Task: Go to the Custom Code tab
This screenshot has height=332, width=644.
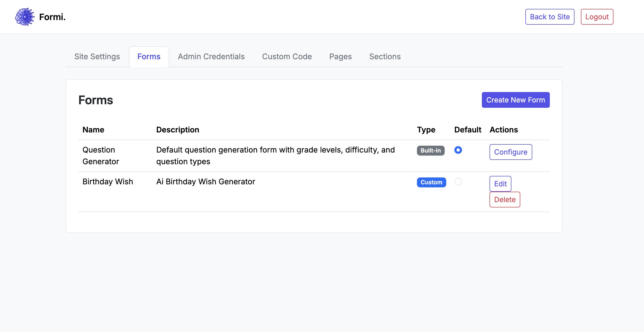Action: click(x=287, y=56)
